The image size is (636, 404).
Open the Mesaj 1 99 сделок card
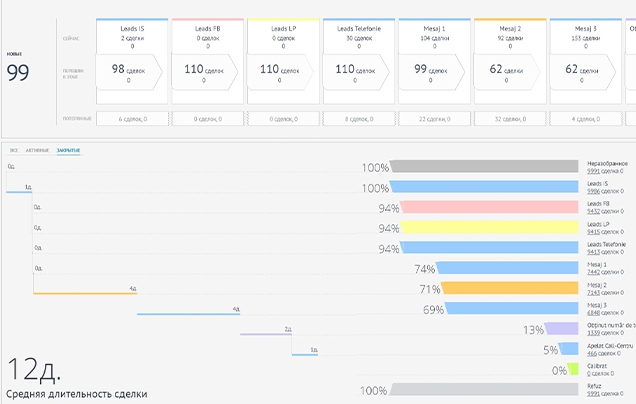click(x=433, y=72)
